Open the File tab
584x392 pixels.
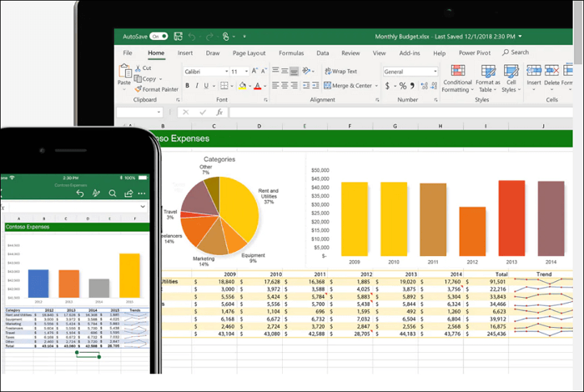click(128, 53)
